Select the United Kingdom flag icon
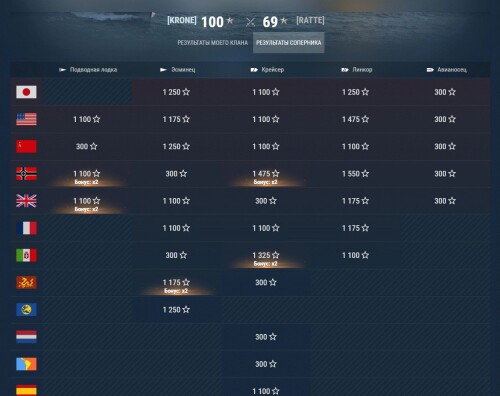The image size is (500, 396). tap(26, 201)
